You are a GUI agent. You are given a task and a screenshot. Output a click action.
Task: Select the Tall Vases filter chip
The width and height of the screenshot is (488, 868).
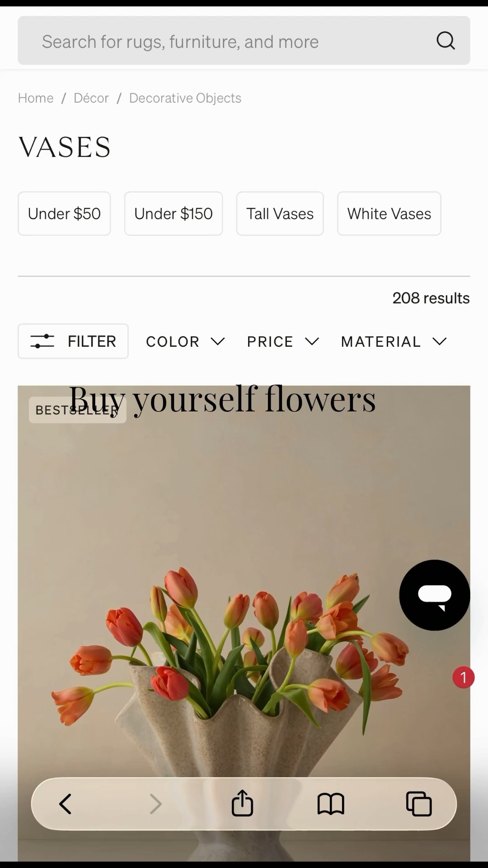pos(280,213)
